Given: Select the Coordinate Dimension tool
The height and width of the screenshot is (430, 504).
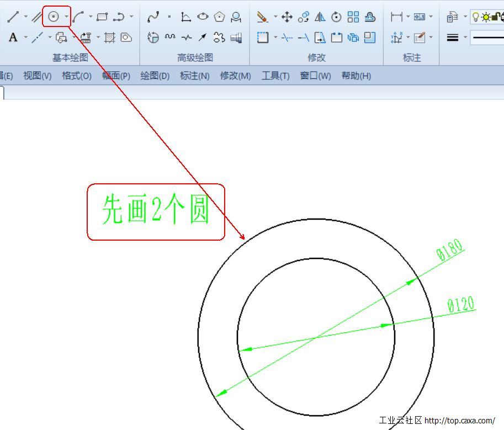Looking at the screenshot, I should tap(396, 38).
